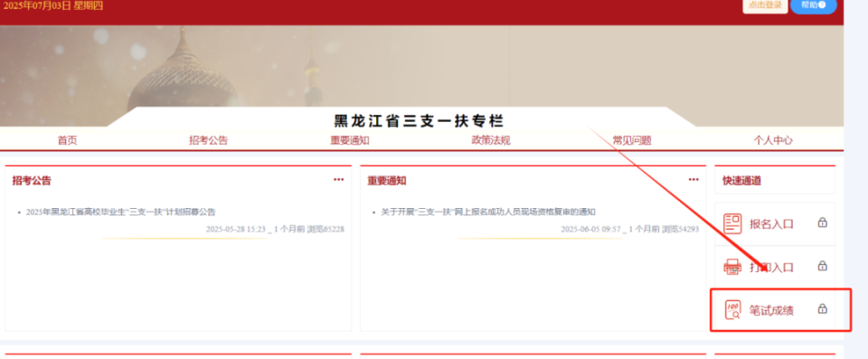Click the lock icon beside 笔试成绩
This screenshot has width=868, height=359.
click(x=823, y=309)
